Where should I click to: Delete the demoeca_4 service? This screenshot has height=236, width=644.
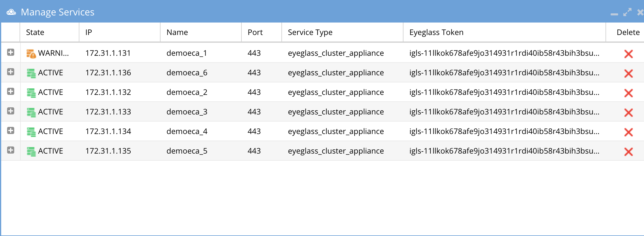click(x=628, y=132)
